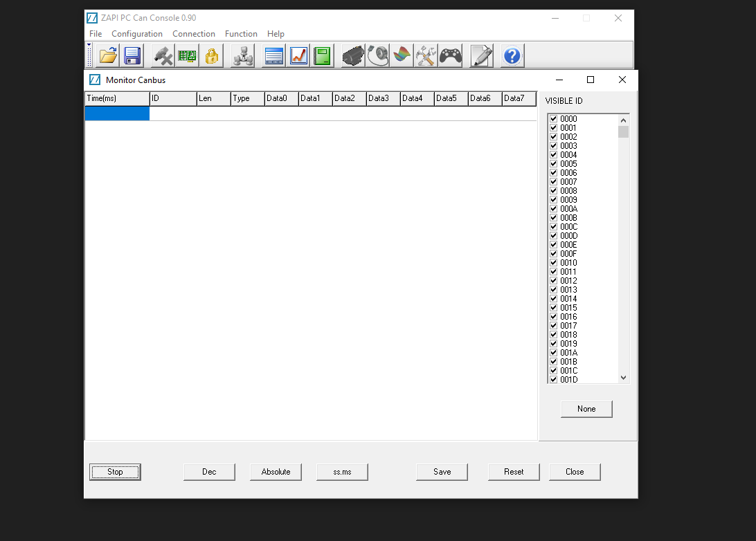756x541 pixels.
Task: Click the ss.ms time format button
Action: [x=342, y=472]
